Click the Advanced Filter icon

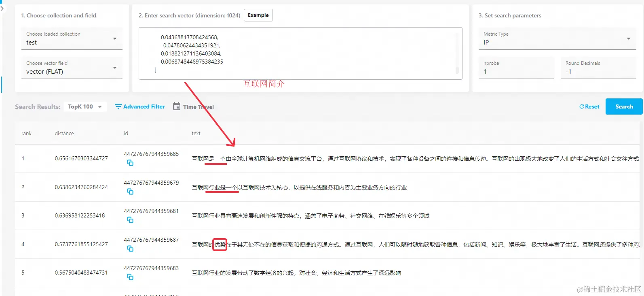pyautogui.click(x=118, y=106)
